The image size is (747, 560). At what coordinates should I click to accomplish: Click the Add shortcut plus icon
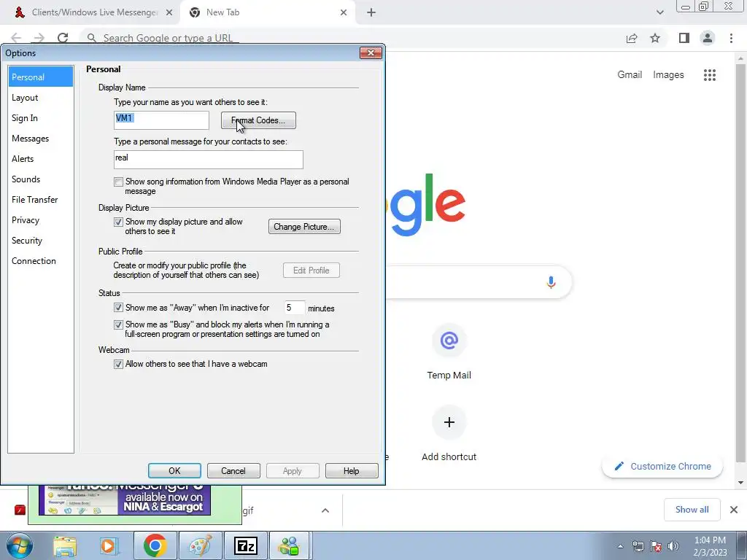(x=449, y=422)
